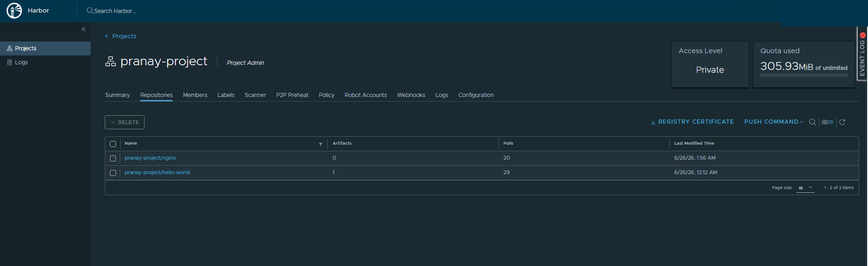This screenshot has height=266, width=868.
Task: Open the Event Log side panel
Action: click(862, 54)
